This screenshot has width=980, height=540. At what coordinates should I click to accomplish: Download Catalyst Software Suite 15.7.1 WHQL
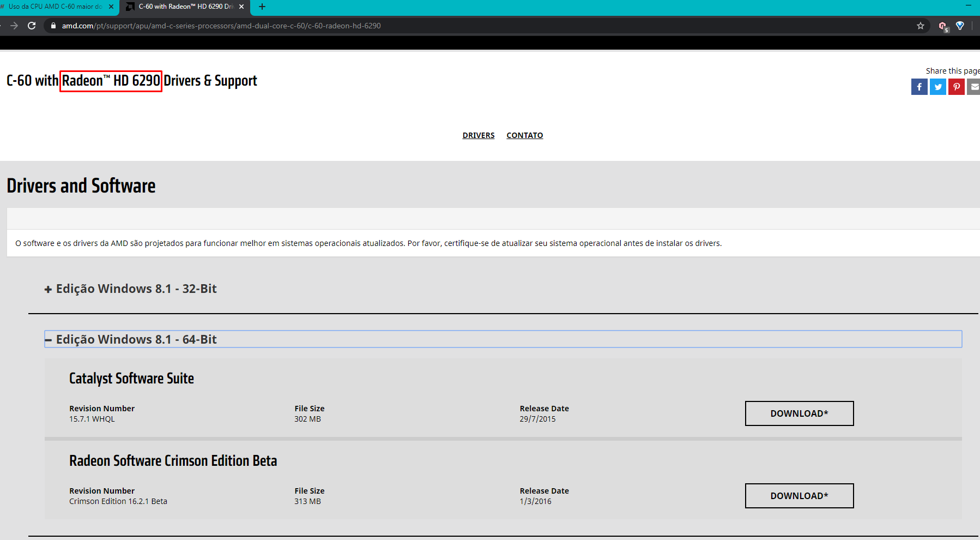pyautogui.click(x=800, y=413)
